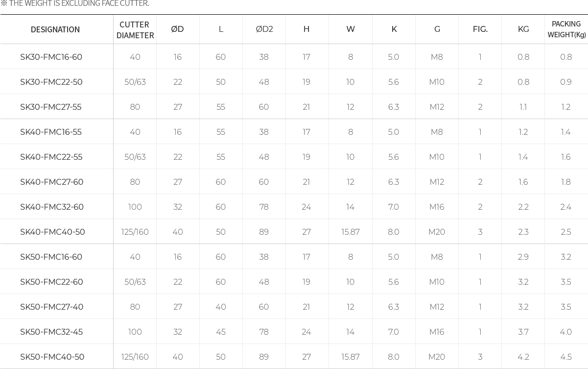588x369 pixels.
Task: Click the DESIGNATION column header
Action: [55, 29]
